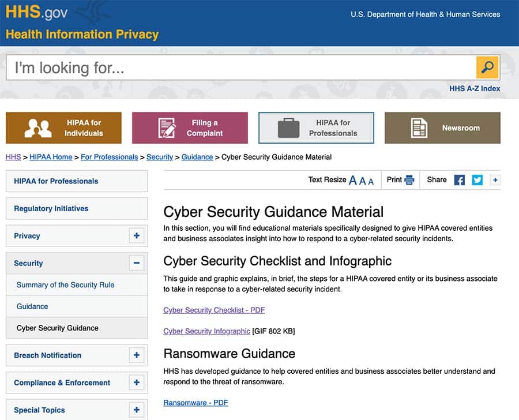Image resolution: width=519 pixels, height=420 pixels.
Task: Collapse the Security sidebar section
Action: 136,263
